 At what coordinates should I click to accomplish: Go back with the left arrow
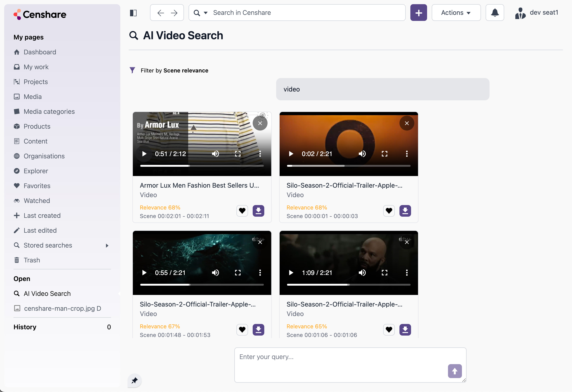click(160, 13)
